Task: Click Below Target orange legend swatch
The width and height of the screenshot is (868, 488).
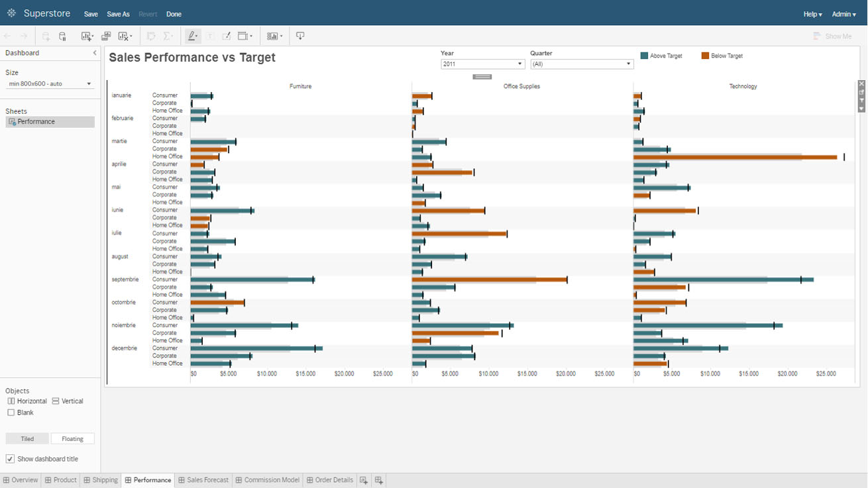Action: click(x=705, y=56)
